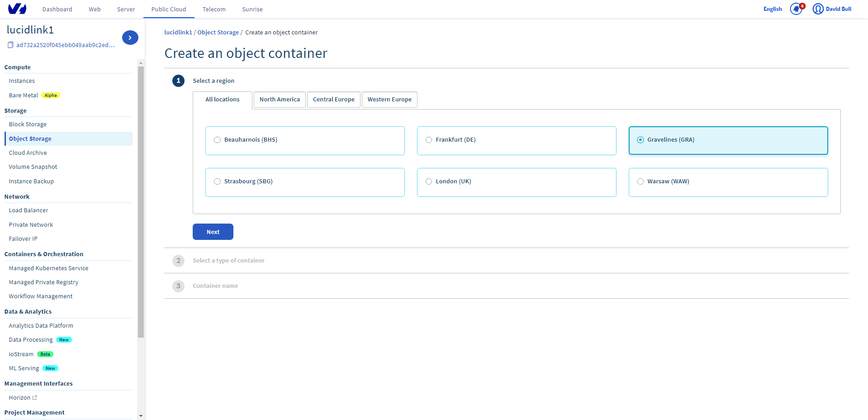Open Dashboard in top navigation
Image resolution: width=868 pixels, height=420 pixels.
tap(57, 9)
